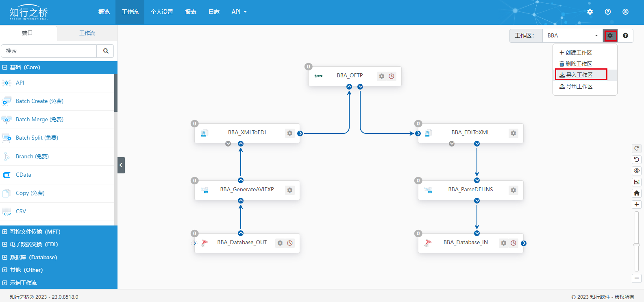644x302 pixels.
Task: Click clock schedule icon on BBA_Database_OUT
Action: click(x=290, y=243)
